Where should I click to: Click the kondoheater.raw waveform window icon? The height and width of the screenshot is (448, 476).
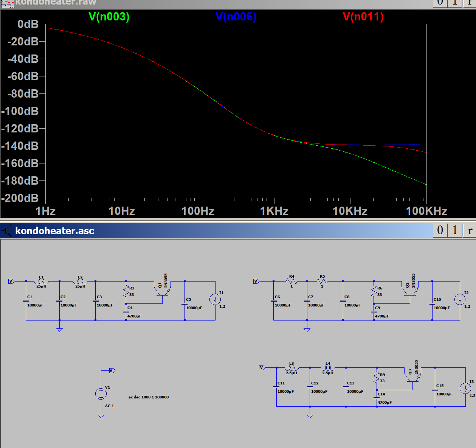(x=7, y=4)
